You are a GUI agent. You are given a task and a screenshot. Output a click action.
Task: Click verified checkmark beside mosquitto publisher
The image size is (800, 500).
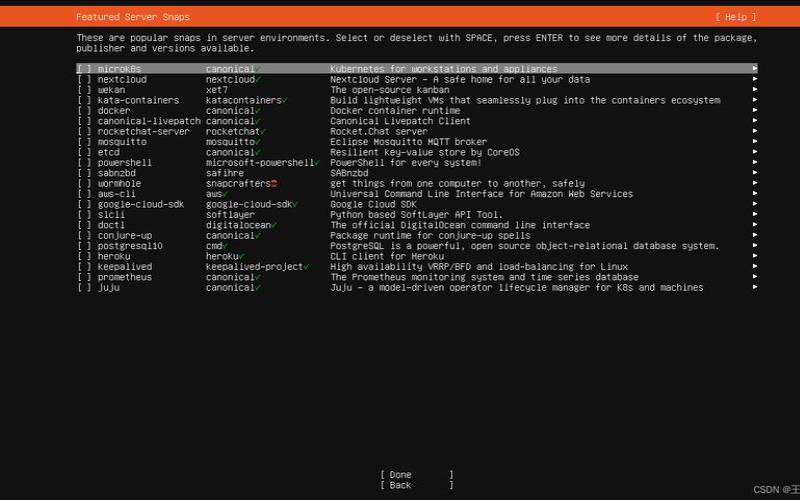click(258, 142)
